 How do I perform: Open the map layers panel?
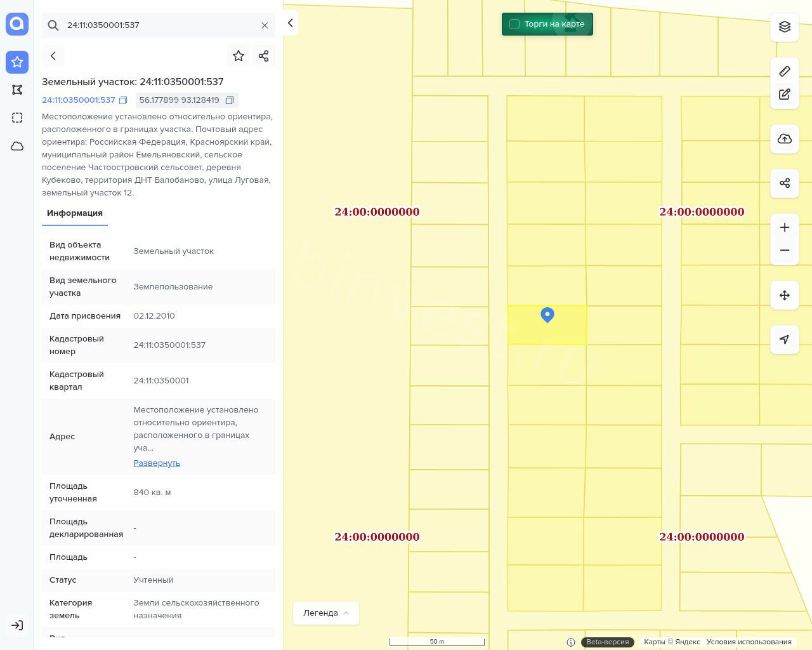point(785,27)
